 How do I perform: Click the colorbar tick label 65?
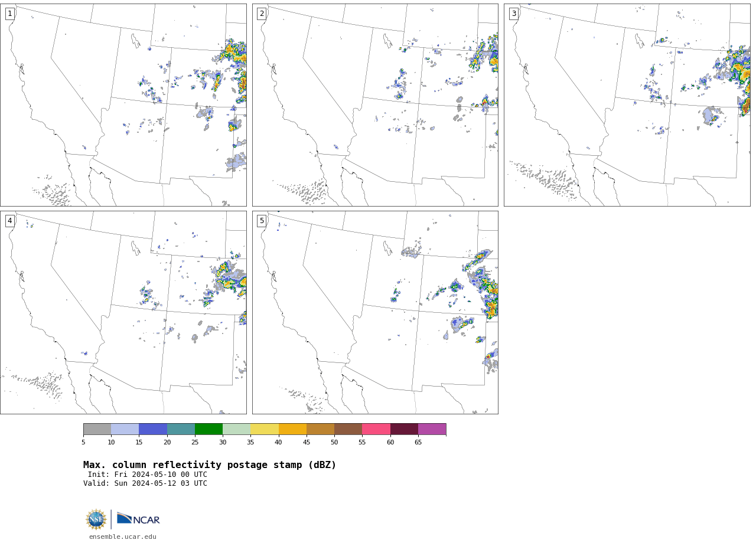[x=418, y=442]
